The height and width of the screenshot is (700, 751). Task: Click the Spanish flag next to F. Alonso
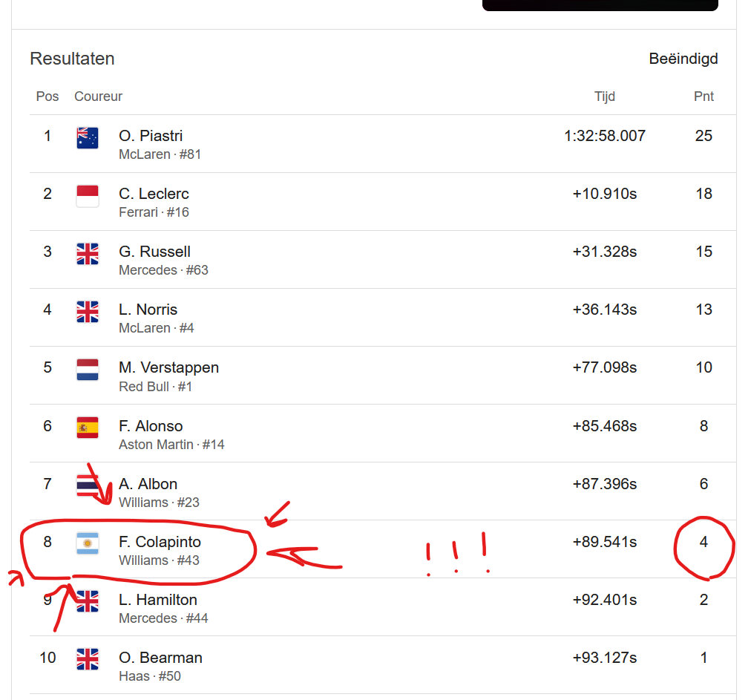click(x=88, y=428)
